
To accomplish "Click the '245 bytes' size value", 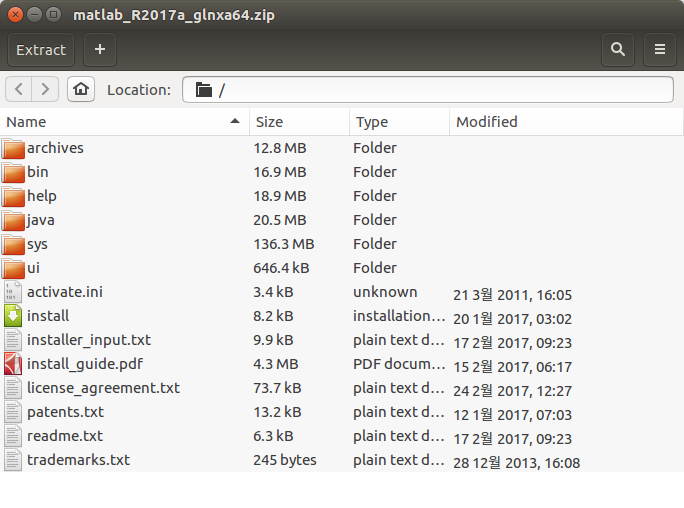I will (x=285, y=460).
